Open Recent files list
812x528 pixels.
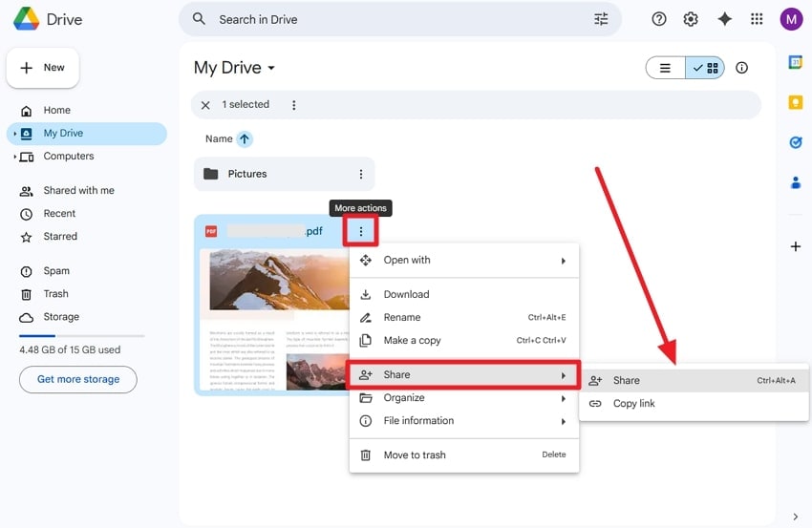click(x=87, y=214)
